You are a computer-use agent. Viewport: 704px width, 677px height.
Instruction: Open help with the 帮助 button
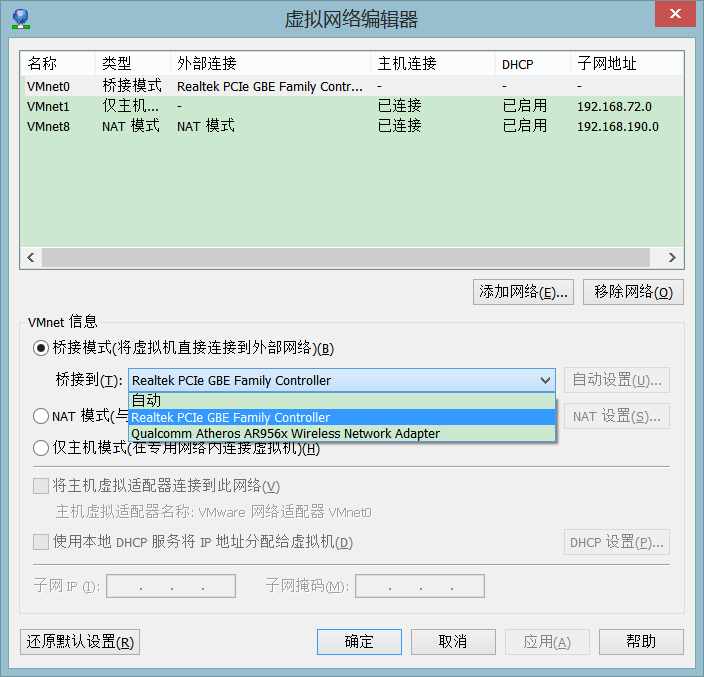point(641,642)
